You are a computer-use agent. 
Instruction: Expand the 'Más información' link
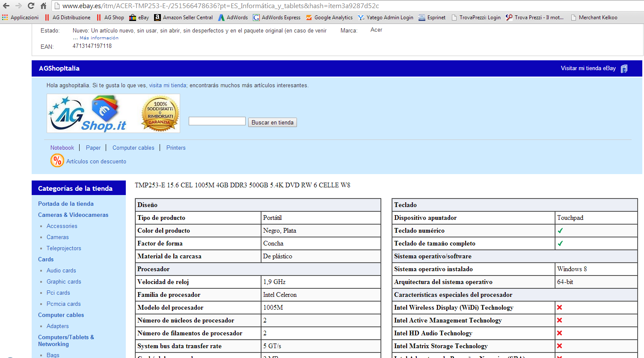point(99,38)
